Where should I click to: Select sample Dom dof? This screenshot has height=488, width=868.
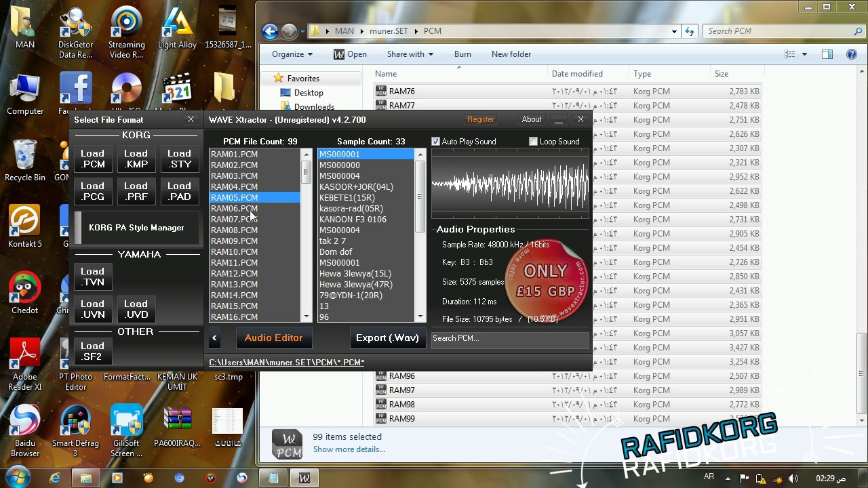[366, 251]
